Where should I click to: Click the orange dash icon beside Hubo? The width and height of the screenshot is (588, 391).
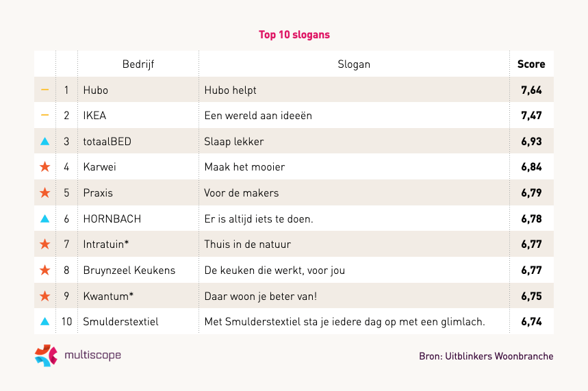[x=45, y=90]
